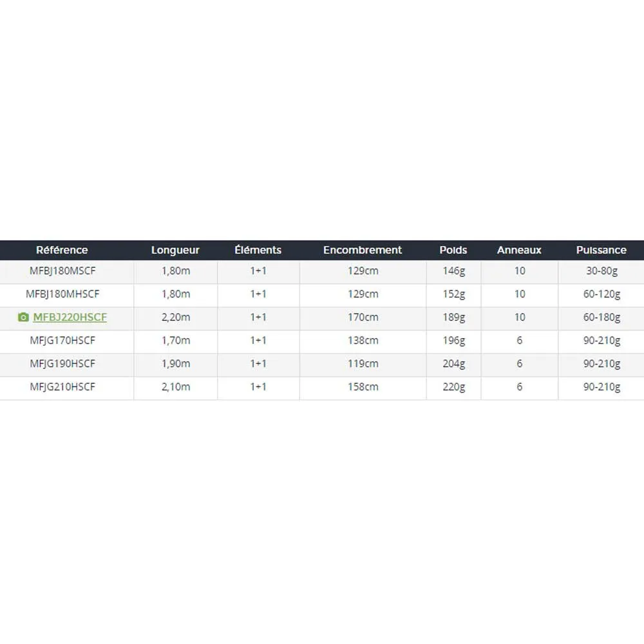Select the MFBJ180MSCF reference cell
This screenshot has height=644, width=644.
pyautogui.click(x=62, y=271)
